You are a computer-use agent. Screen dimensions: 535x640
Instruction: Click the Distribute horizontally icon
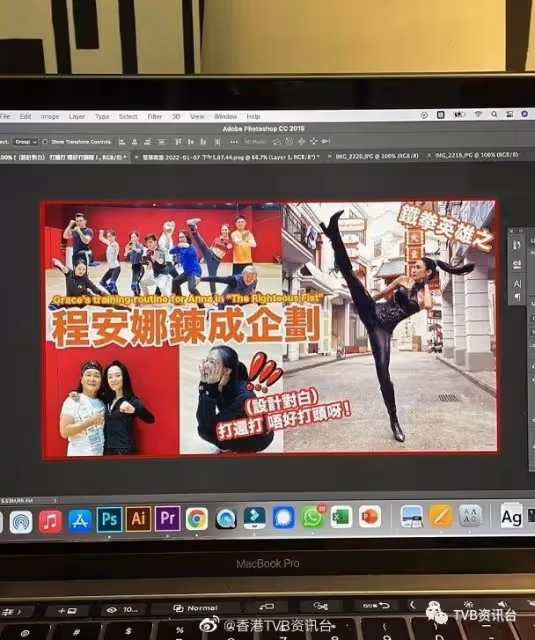(x=217, y=142)
